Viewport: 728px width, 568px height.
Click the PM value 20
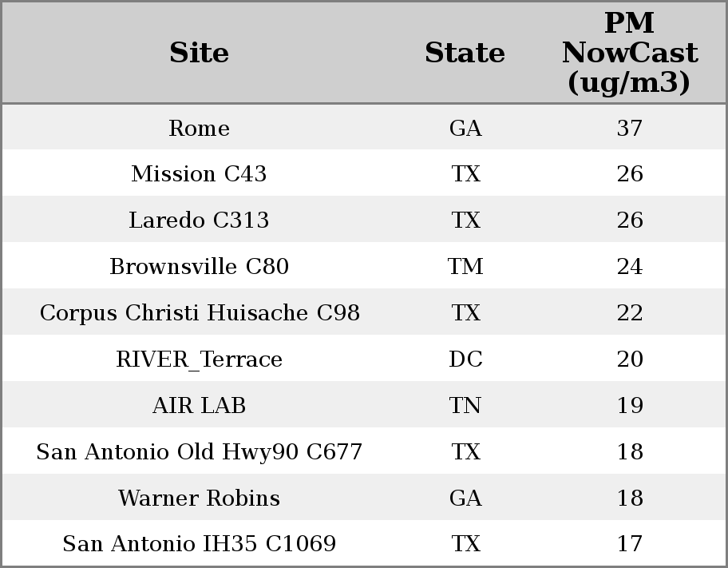pyautogui.click(x=630, y=359)
